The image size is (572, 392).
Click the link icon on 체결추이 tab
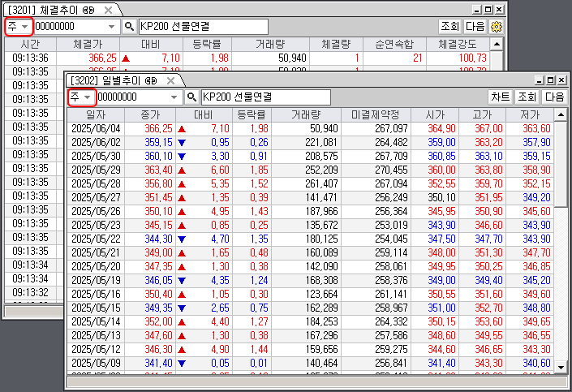[88, 9]
